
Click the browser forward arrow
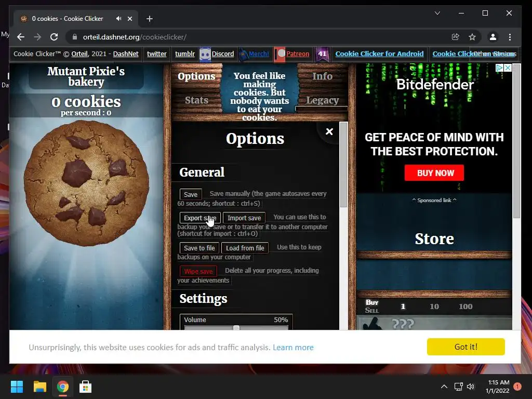coord(37,37)
